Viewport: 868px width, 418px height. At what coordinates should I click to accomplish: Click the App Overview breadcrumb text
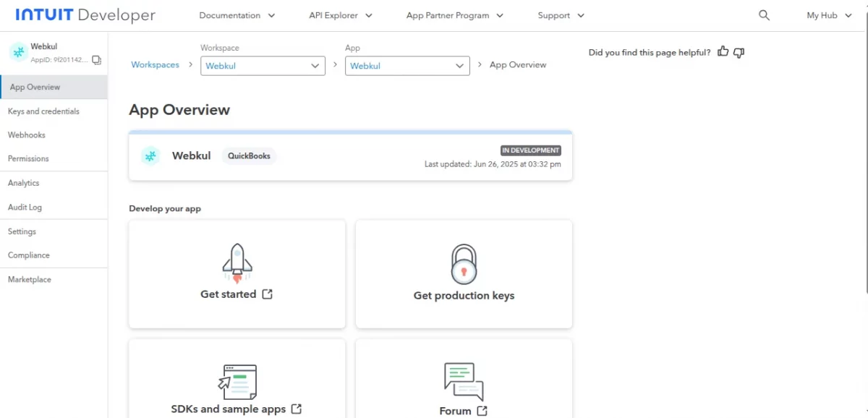point(518,64)
